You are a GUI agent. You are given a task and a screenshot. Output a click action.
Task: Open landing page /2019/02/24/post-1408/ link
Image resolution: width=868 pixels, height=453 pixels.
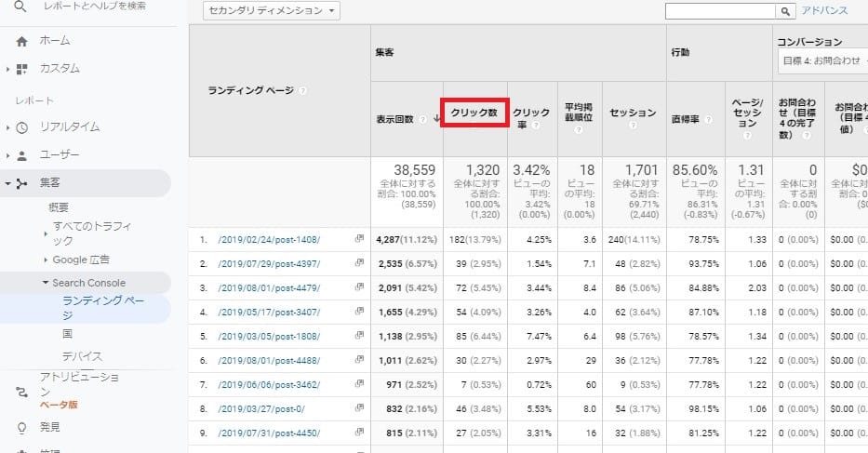269,240
